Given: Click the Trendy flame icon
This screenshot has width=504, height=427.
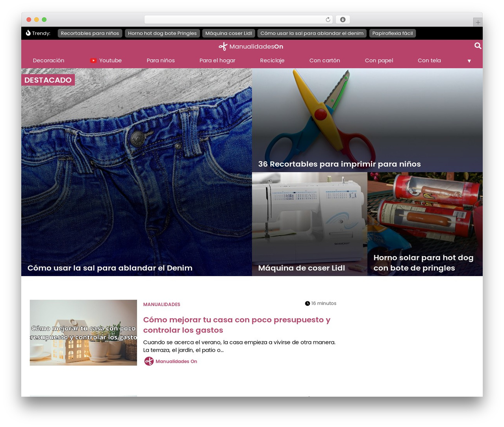Looking at the screenshot, I should tap(28, 33).
